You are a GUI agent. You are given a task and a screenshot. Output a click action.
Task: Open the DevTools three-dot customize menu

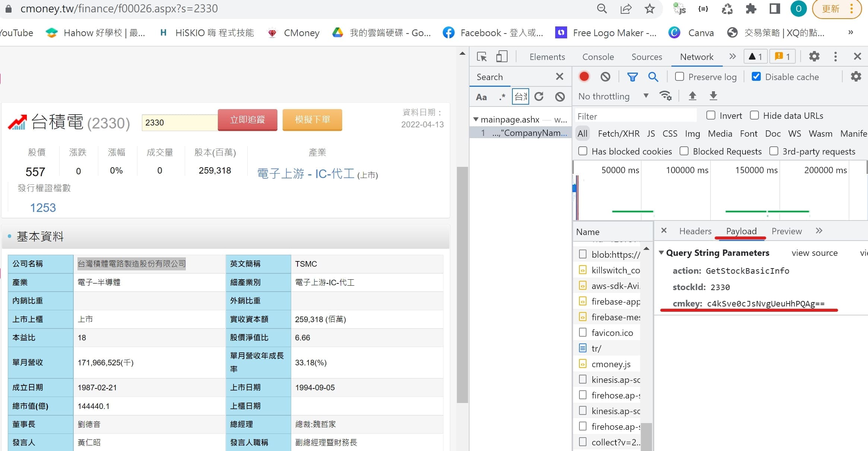836,56
